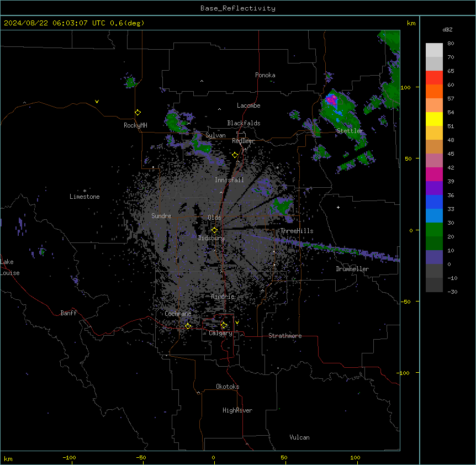
Task: Click the Blackfalds city label
Action: point(244,123)
